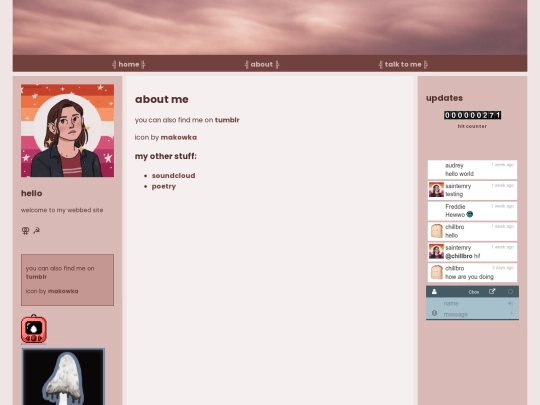The height and width of the screenshot is (405, 540).
Task: Select Freddie's 'Hewwo' chat message
Action: [472, 211]
